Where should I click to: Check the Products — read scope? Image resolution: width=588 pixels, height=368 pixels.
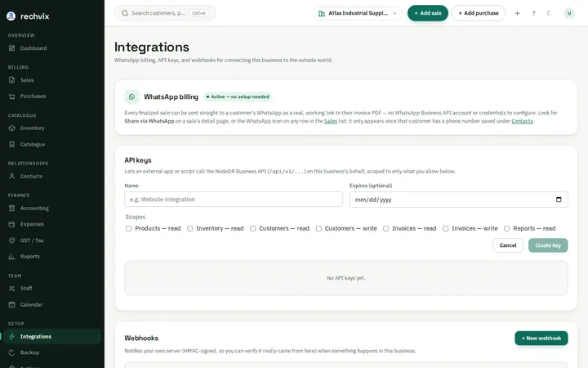coord(129,228)
